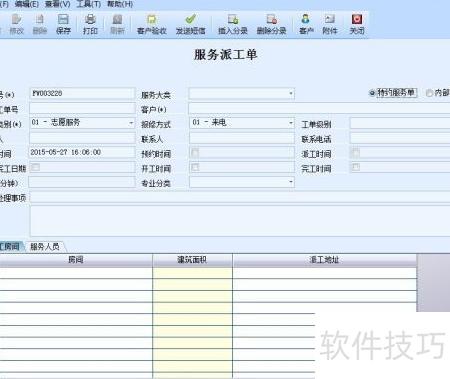Click the 房间 column header
The image size is (450, 379).
click(x=76, y=260)
